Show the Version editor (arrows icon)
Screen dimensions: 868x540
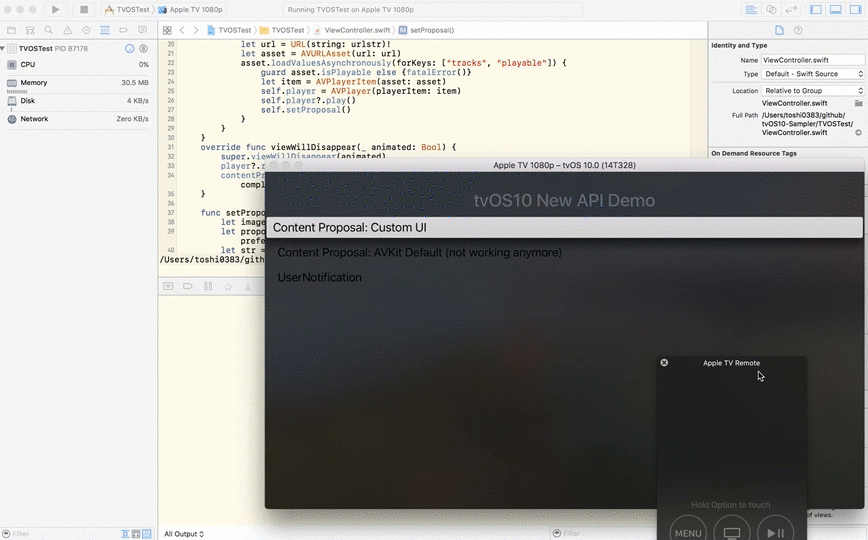[x=792, y=9]
